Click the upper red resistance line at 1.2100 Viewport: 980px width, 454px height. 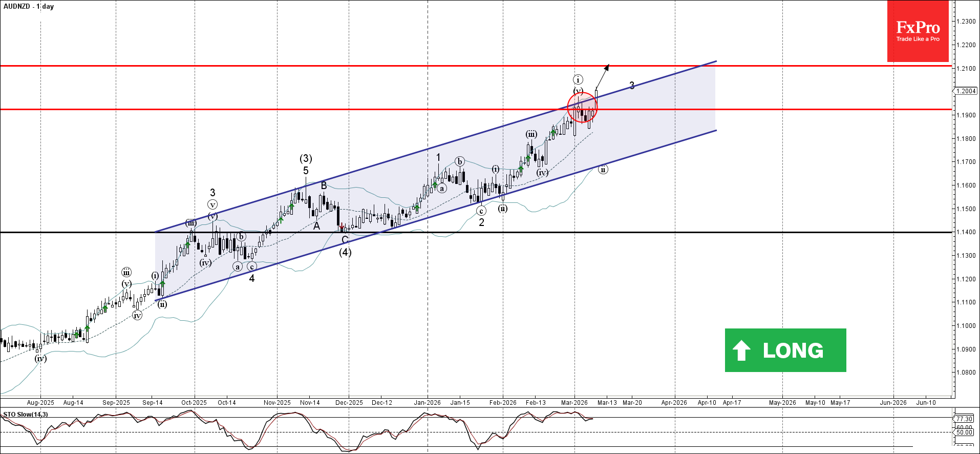point(476,66)
